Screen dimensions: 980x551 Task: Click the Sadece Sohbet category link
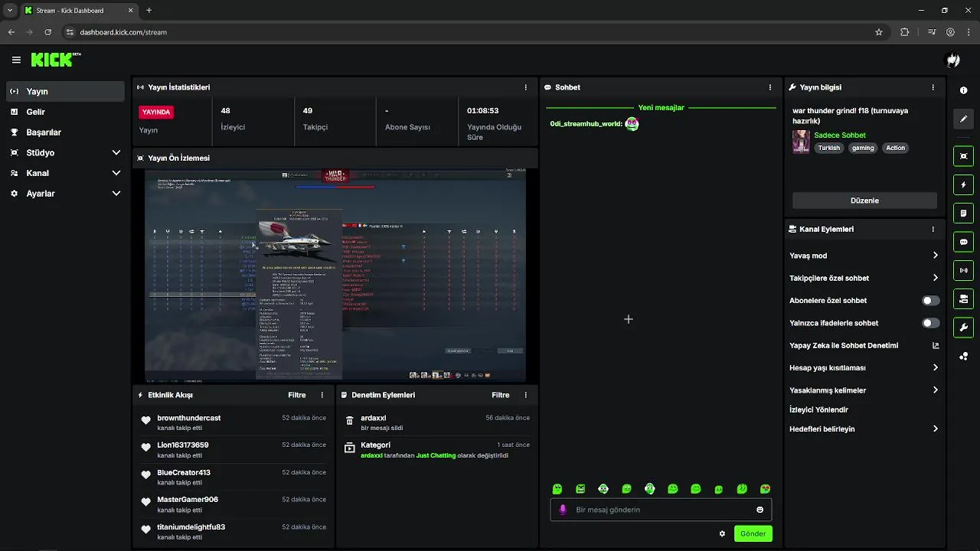tap(840, 135)
